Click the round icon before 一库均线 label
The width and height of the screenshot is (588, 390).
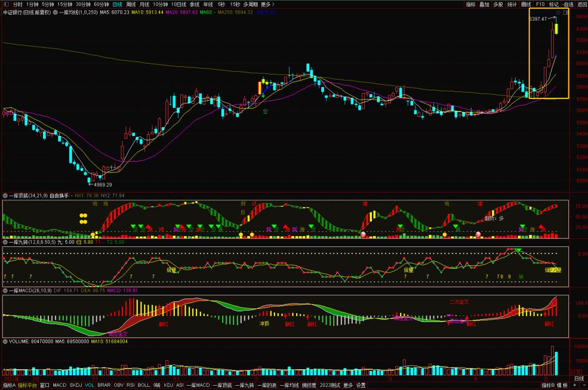[x=55, y=12]
